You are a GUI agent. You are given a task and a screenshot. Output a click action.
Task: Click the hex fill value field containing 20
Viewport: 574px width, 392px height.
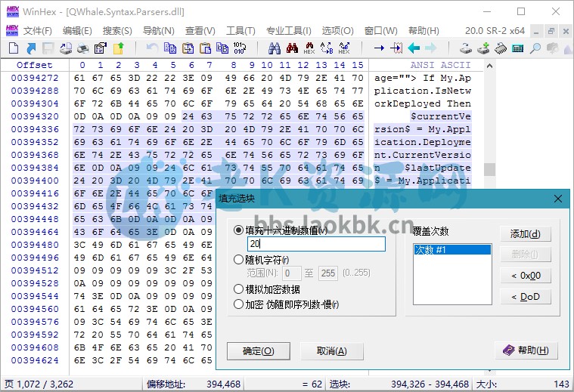[x=316, y=244]
